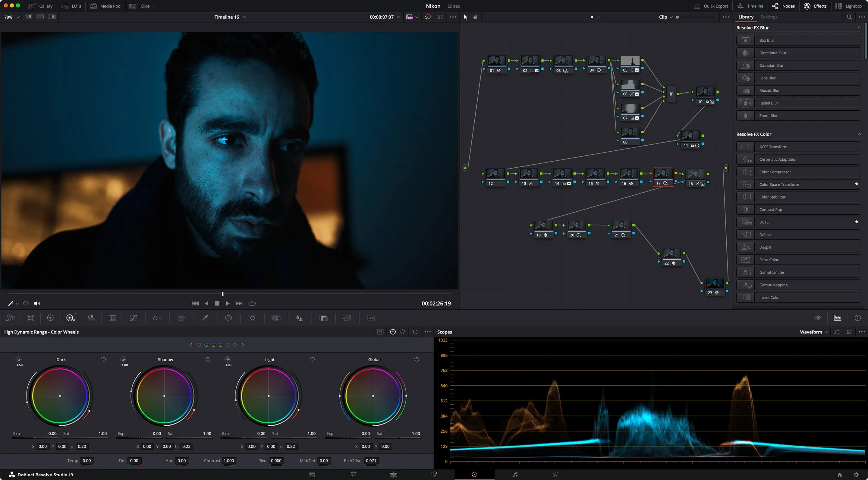Toggle the Effects panel button
Viewport: 868px width, 480px height.
tap(815, 6)
